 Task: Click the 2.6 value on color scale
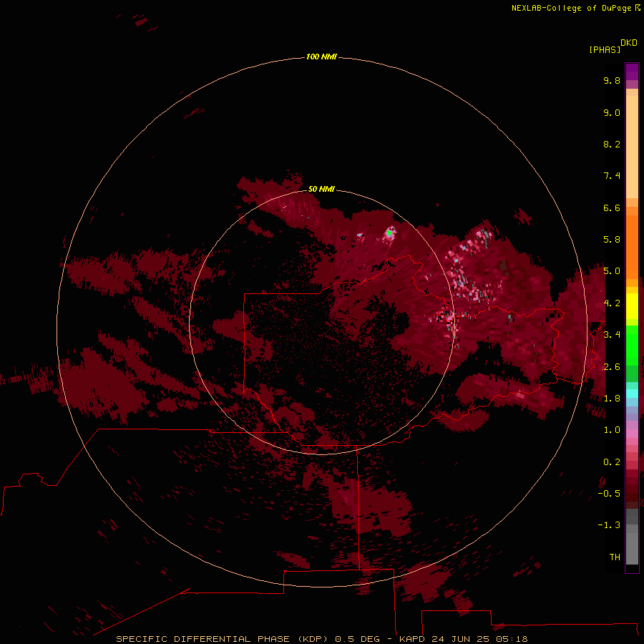pos(612,367)
